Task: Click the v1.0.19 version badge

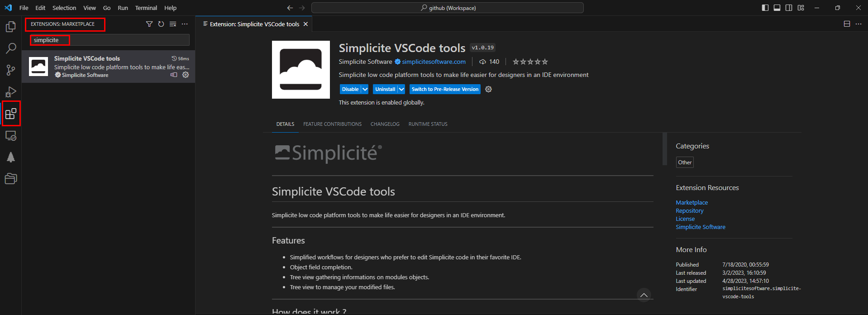Action: point(482,48)
